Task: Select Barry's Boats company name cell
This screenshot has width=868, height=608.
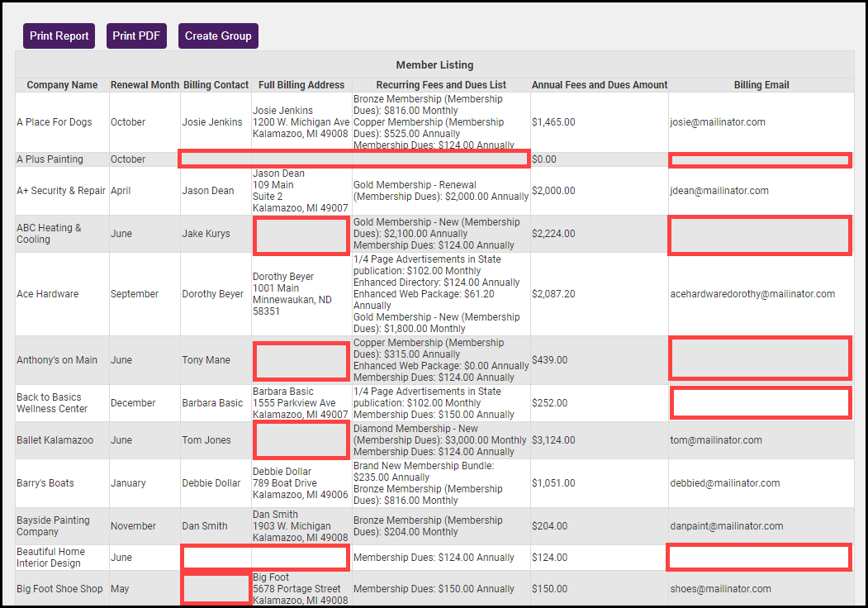Action: pos(45,483)
